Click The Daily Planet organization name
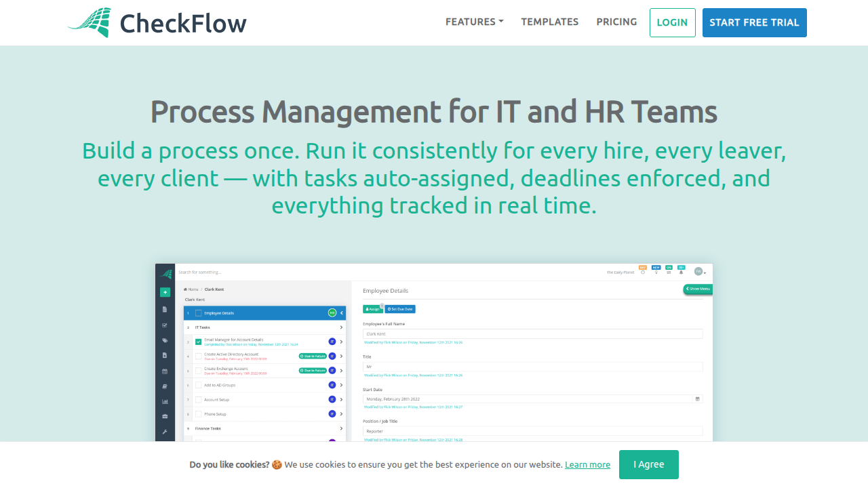868x488 pixels. tap(620, 272)
